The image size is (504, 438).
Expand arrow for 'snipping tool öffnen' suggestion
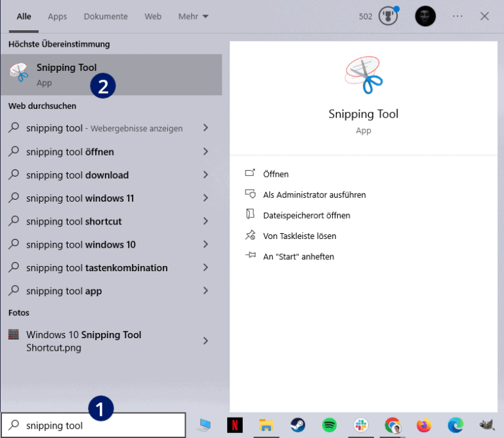pyautogui.click(x=205, y=152)
